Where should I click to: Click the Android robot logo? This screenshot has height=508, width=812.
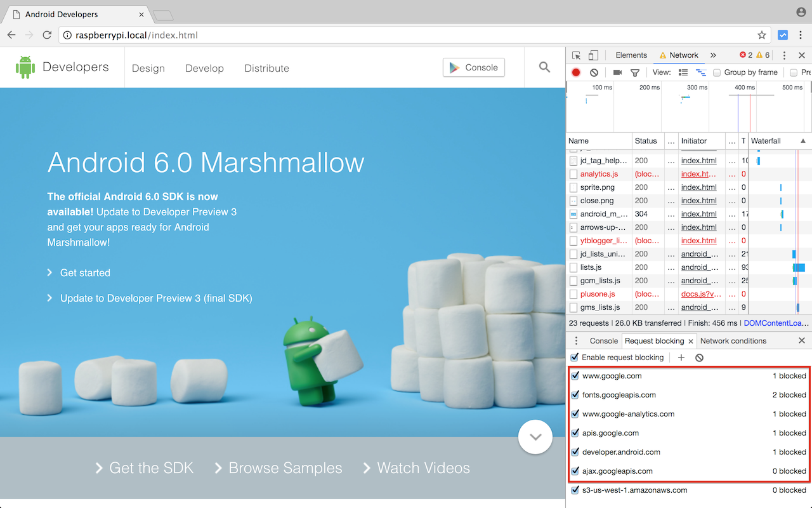tap(25, 67)
